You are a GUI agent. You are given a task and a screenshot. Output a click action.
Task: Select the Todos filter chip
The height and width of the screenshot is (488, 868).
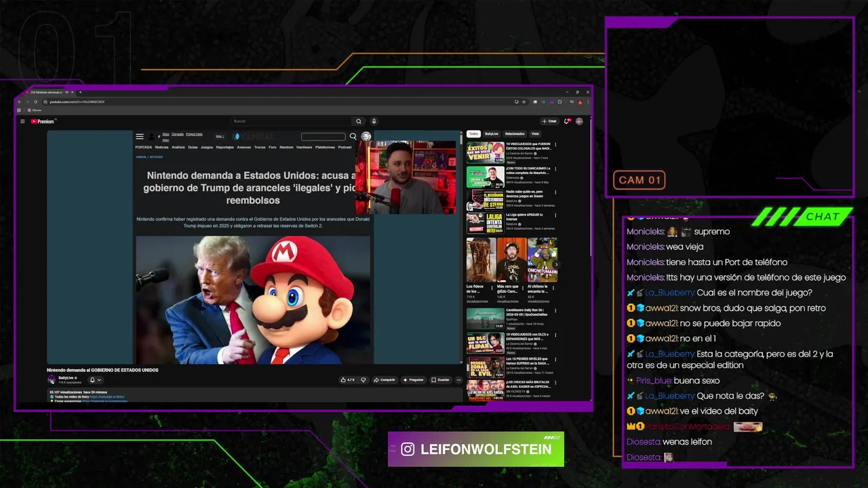point(473,134)
